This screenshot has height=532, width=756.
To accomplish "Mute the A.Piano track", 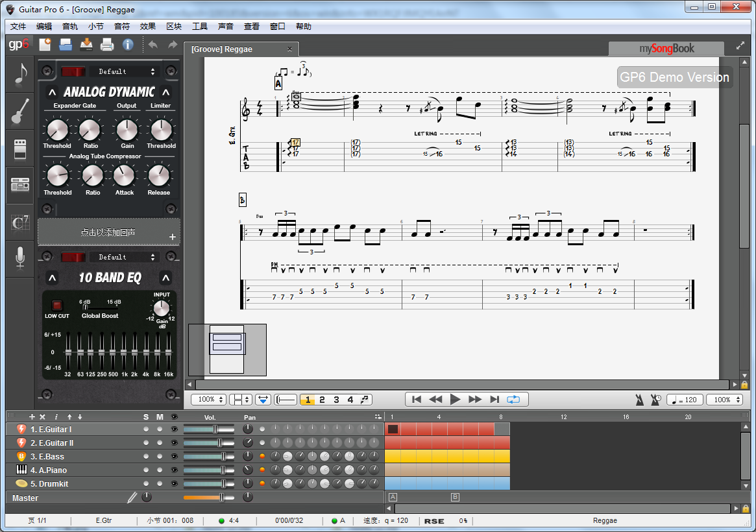I will pyautogui.click(x=160, y=470).
